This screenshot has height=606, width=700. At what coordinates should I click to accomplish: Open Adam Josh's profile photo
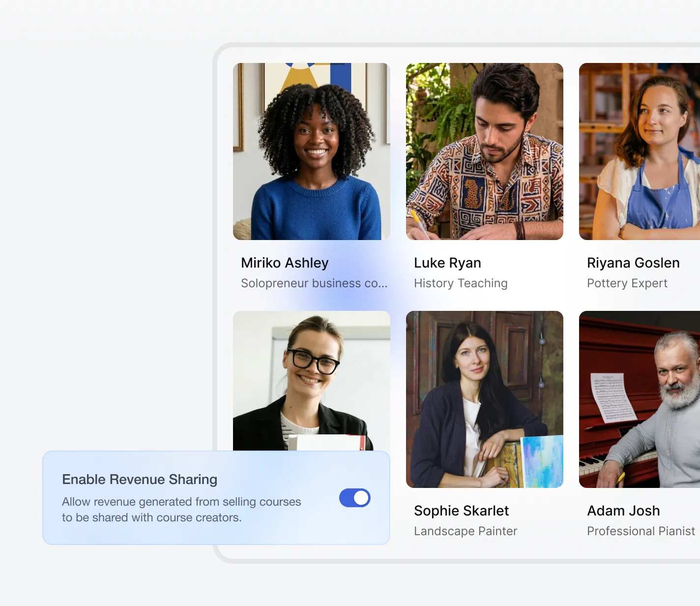click(640, 399)
